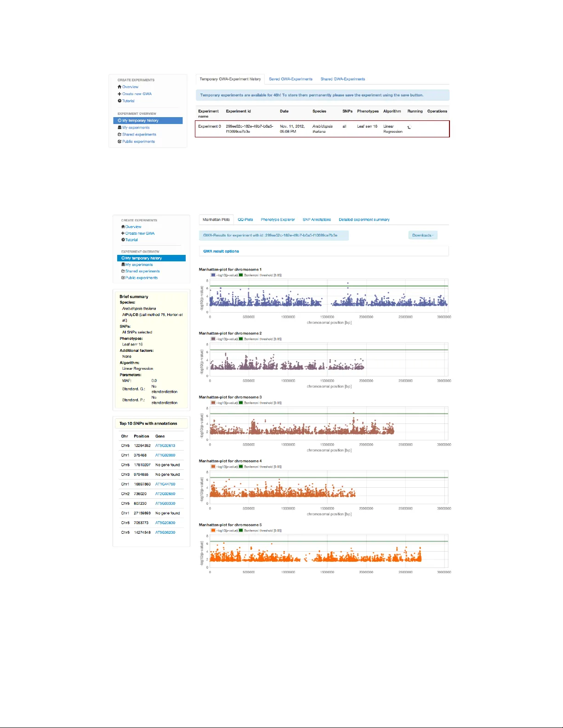The height and width of the screenshot is (728, 563).
Task: Open the Shared GWA-Experiments tab
Action: [342, 79]
